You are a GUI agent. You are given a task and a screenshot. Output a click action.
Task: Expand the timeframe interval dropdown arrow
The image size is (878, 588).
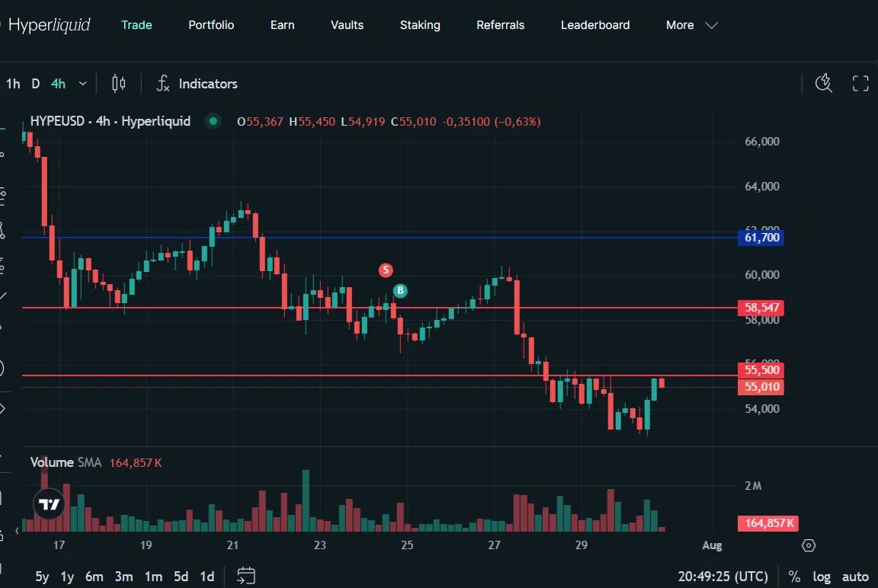click(83, 84)
